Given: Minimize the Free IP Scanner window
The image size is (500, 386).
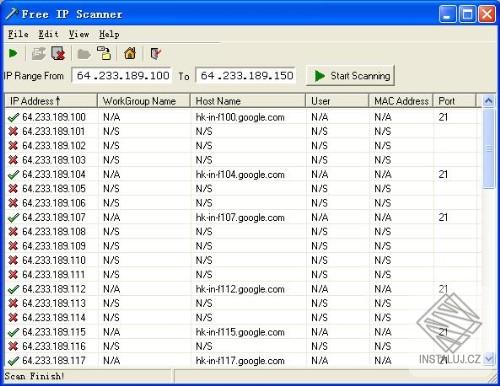Looking at the screenshot, I should pos(447,14).
